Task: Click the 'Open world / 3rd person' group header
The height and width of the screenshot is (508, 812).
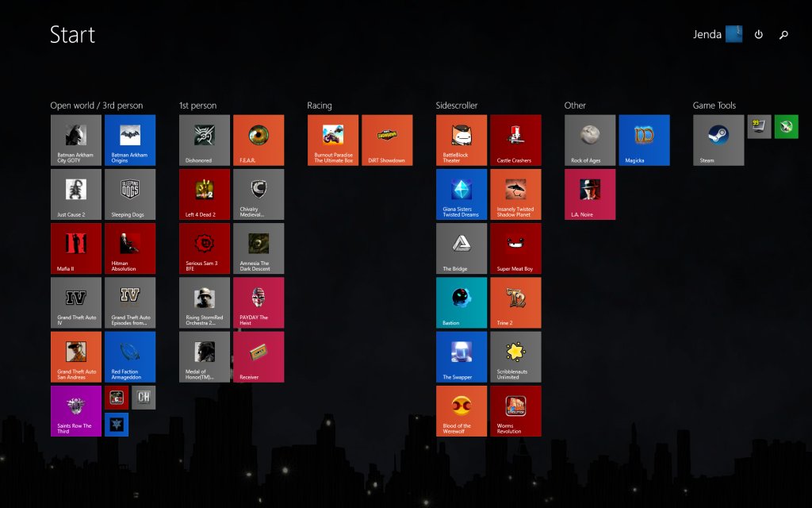Action: [x=96, y=106]
